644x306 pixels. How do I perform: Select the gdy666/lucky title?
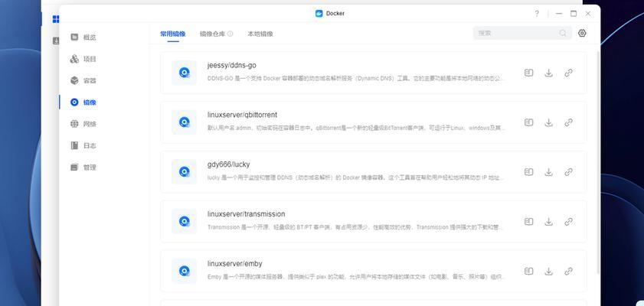(x=228, y=164)
